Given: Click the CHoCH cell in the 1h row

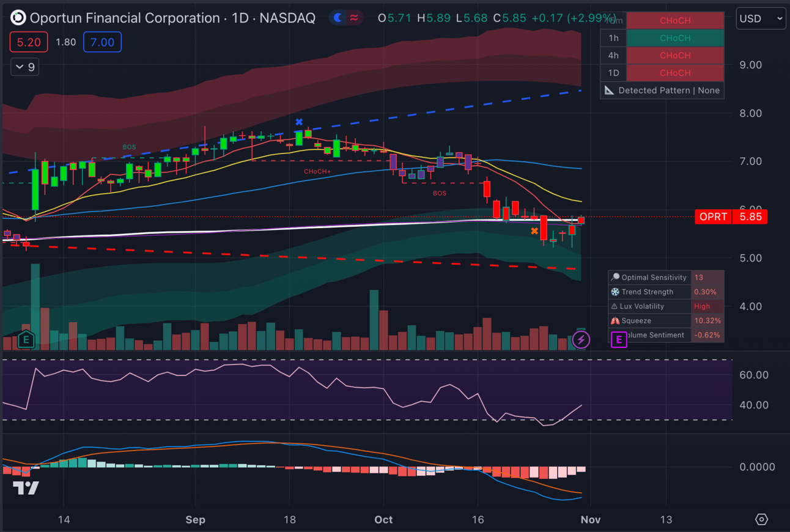Looking at the screenshot, I should coord(675,38).
